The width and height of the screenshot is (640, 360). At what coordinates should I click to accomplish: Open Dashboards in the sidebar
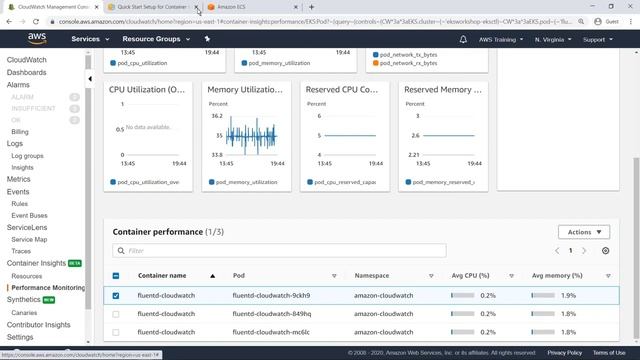click(x=27, y=72)
